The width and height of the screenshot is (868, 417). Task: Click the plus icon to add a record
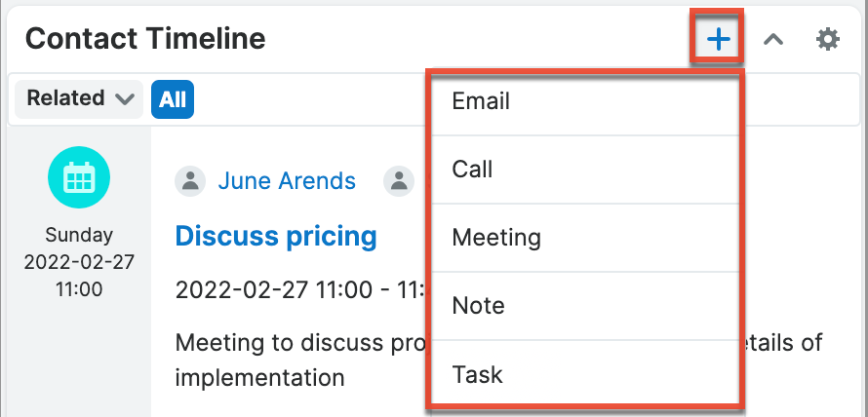pyautogui.click(x=718, y=39)
